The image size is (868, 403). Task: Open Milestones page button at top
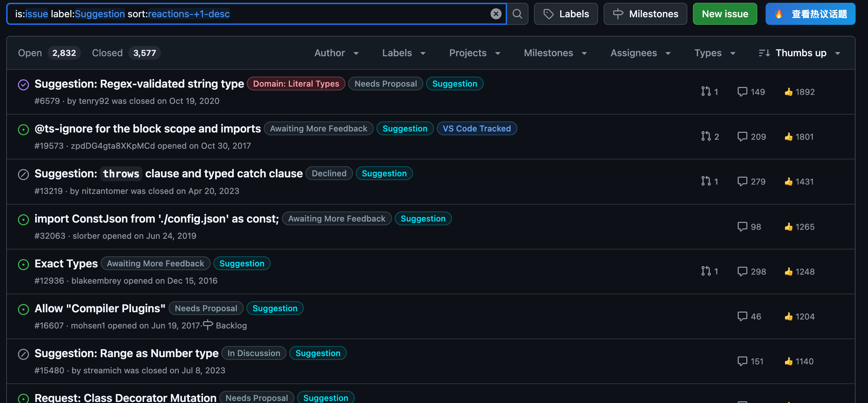coord(645,14)
